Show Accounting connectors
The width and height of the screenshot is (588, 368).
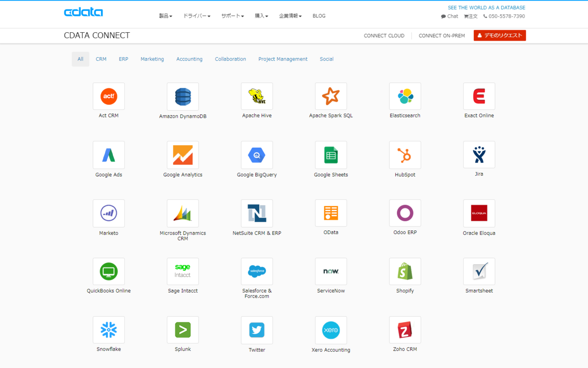(x=189, y=59)
